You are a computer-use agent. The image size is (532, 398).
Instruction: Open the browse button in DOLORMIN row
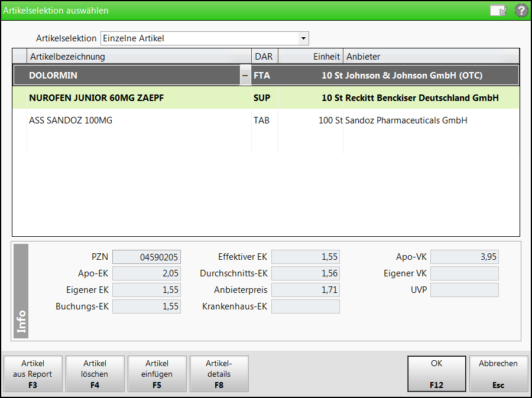[245, 75]
